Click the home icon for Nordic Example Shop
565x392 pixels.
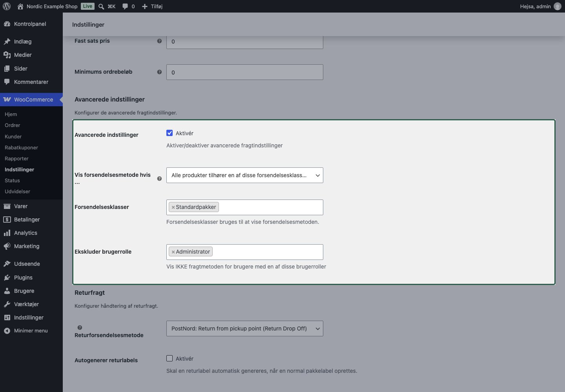click(x=20, y=6)
